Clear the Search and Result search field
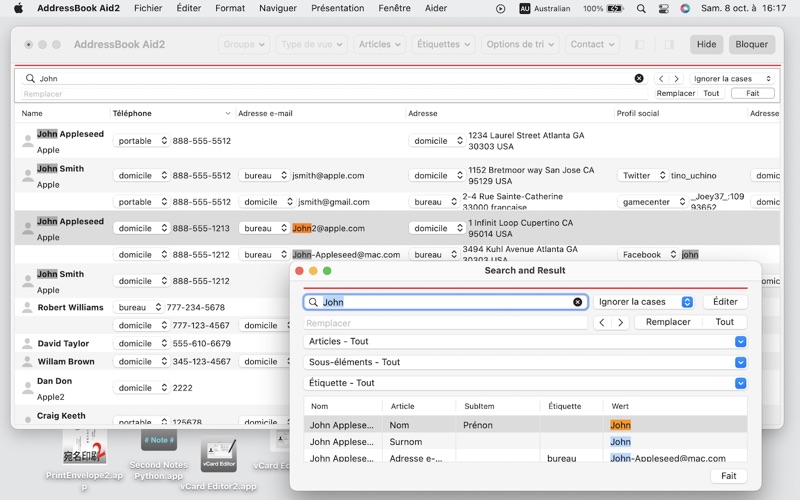This screenshot has width=800, height=500. pyautogui.click(x=577, y=302)
